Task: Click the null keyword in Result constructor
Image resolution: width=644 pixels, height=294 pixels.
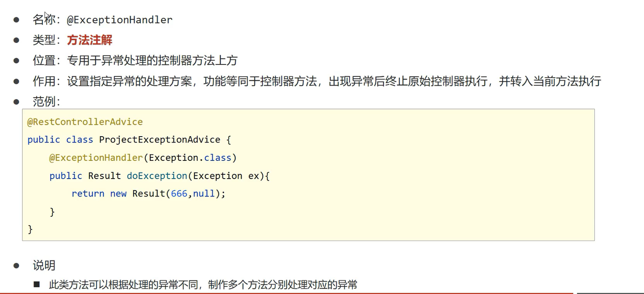Action: pos(204,193)
